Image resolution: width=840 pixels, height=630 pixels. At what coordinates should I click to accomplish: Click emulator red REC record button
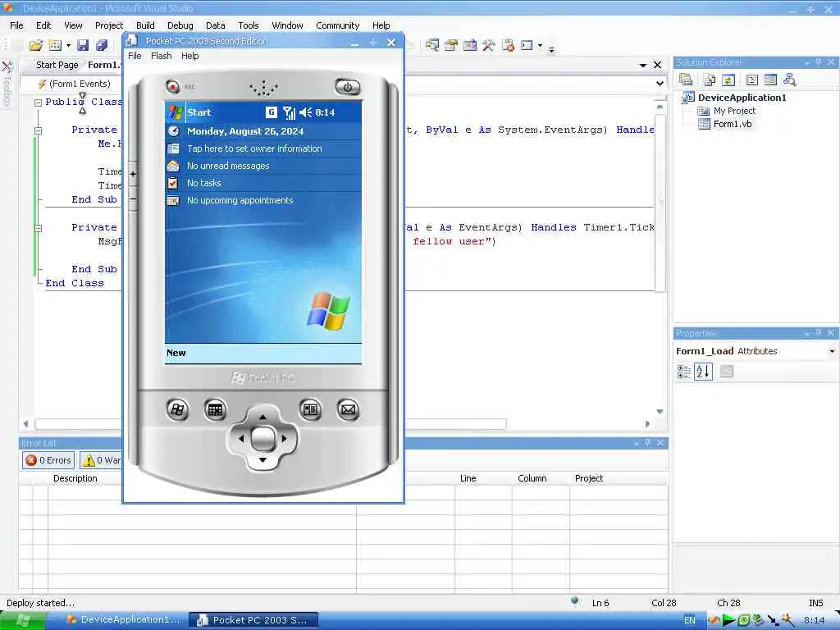(x=172, y=86)
